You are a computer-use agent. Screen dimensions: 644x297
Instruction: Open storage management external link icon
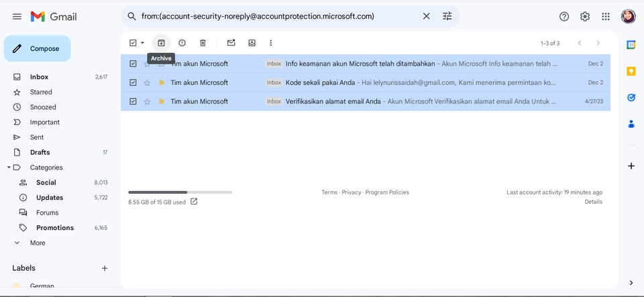click(x=194, y=201)
